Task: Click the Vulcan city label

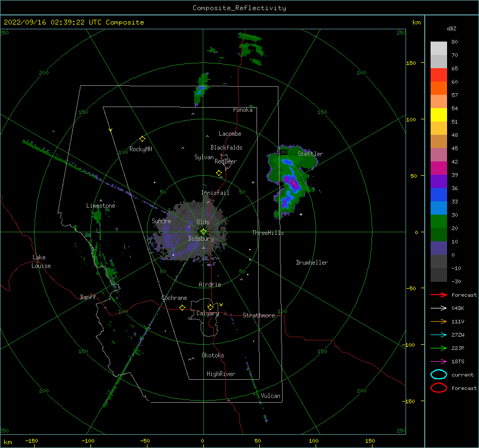Action: pyautogui.click(x=270, y=396)
